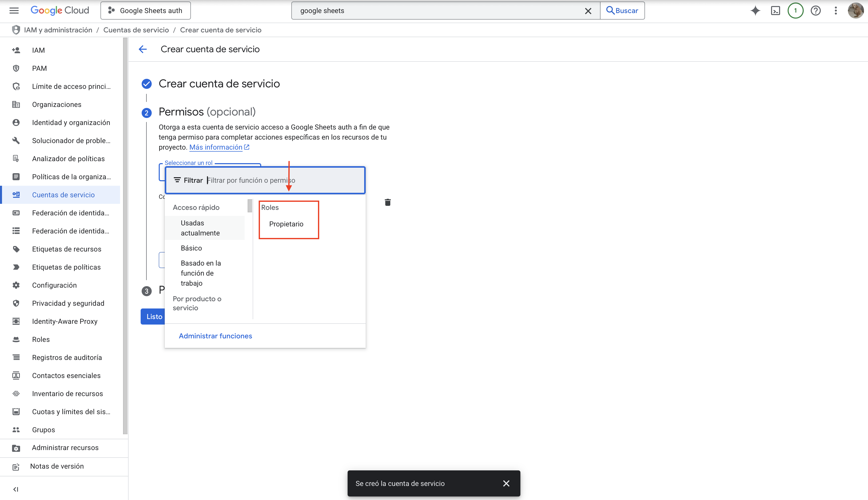Go back using the left arrow
This screenshot has height=500, width=868.
[x=143, y=49]
